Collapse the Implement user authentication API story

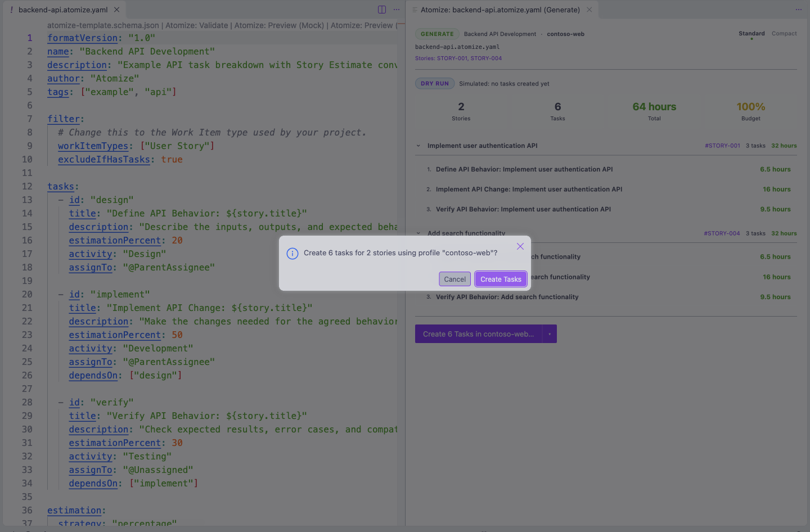(x=418, y=146)
